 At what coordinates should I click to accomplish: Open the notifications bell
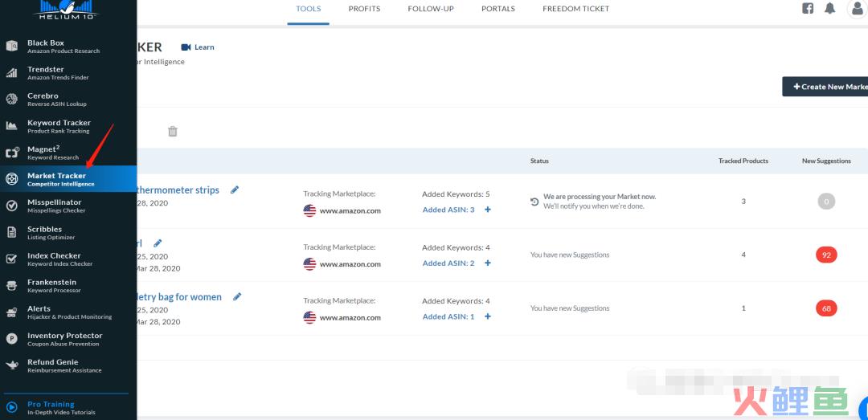(x=829, y=8)
